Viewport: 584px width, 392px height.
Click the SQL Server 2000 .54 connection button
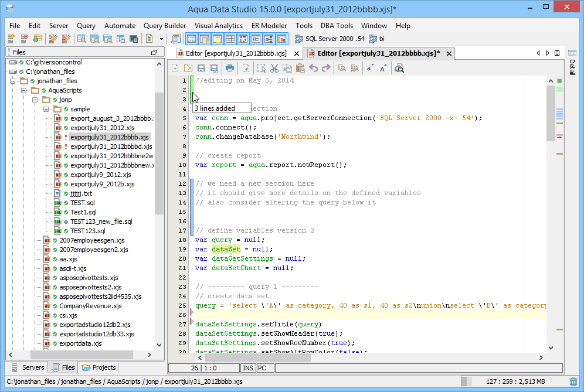(x=330, y=38)
